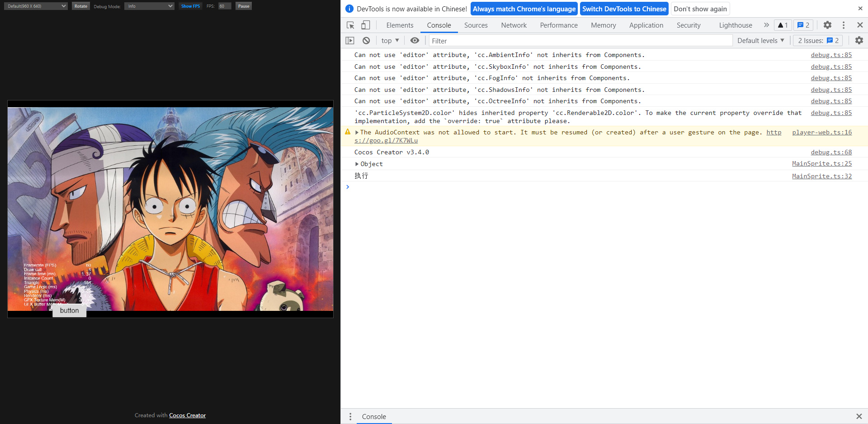Close the bottom Console drawer

859,416
